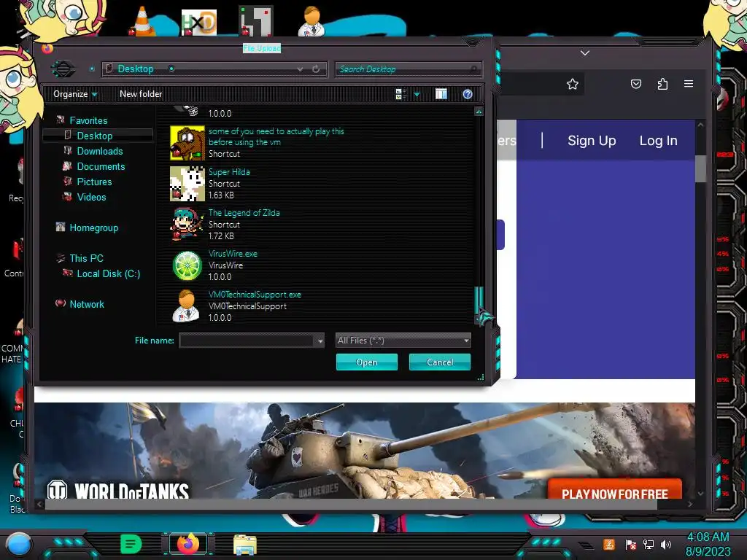747x560 pixels.
Task: Open the Firefox hamburger menu
Action: (689, 84)
